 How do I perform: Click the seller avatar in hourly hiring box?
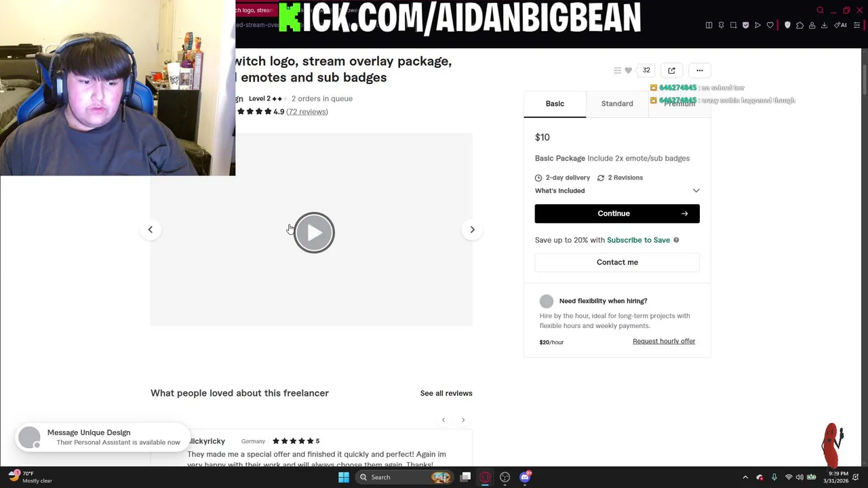click(x=547, y=301)
